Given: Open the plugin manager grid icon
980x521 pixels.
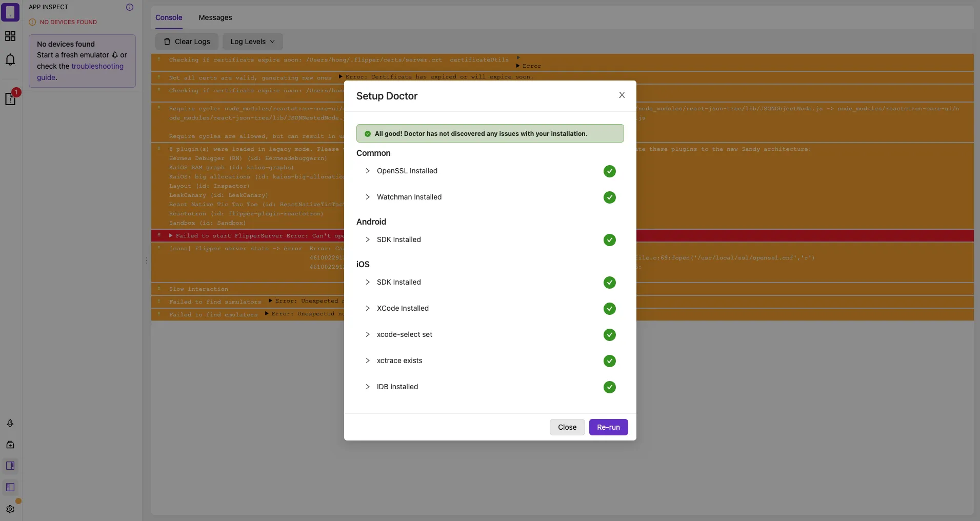Looking at the screenshot, I should (10, 36).
